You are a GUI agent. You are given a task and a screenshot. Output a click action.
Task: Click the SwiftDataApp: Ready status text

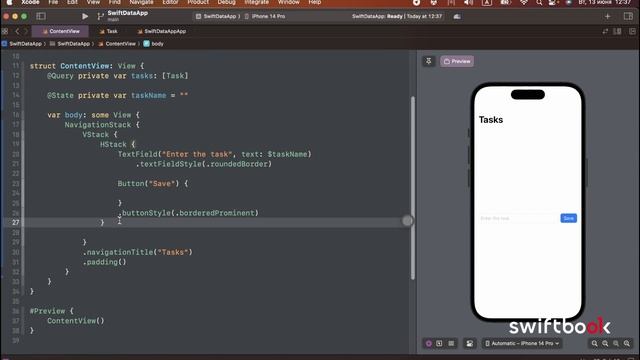click(397, 16)
